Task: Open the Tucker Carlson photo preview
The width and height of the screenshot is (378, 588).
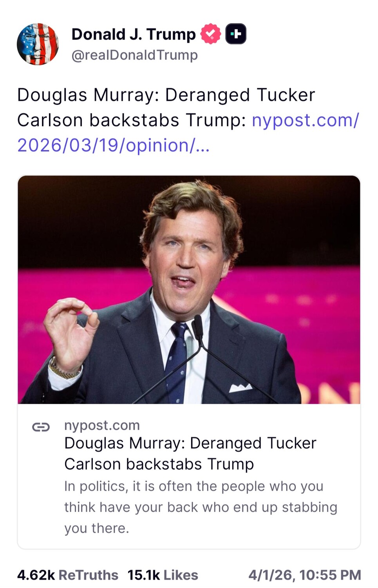Action: (x=189, y=290)
